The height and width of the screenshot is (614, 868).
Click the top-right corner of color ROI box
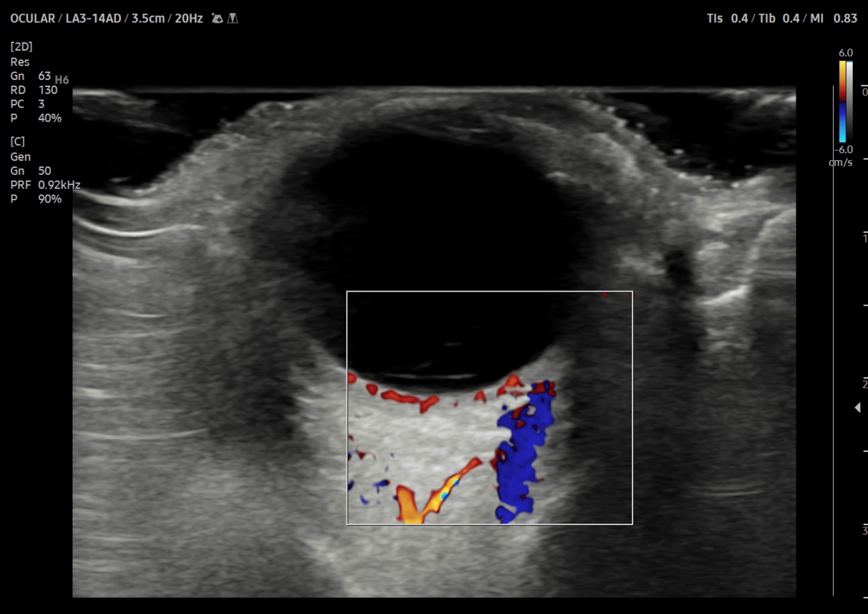(x=632, y=292)
